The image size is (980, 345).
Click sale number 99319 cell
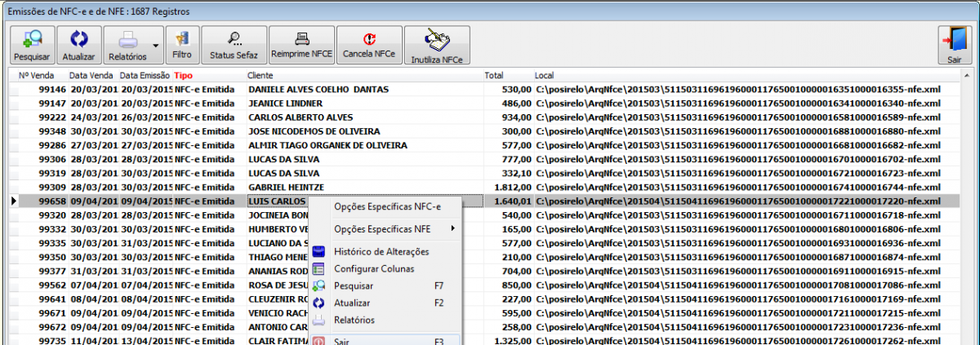click(x=52, y=173)
